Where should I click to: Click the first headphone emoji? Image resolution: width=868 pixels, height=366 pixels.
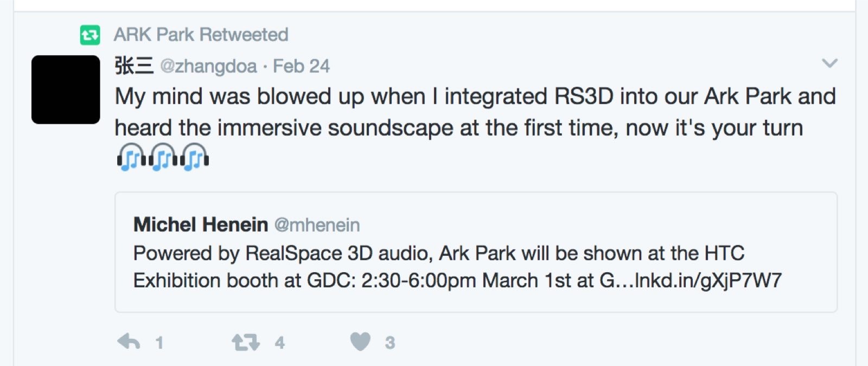[131, 158]
